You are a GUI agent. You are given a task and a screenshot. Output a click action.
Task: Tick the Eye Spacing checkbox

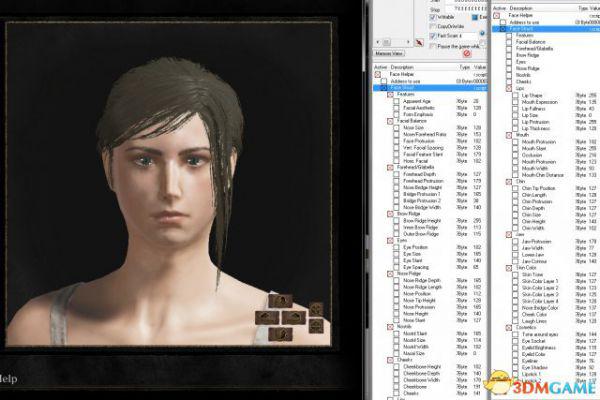pos(396,267)
